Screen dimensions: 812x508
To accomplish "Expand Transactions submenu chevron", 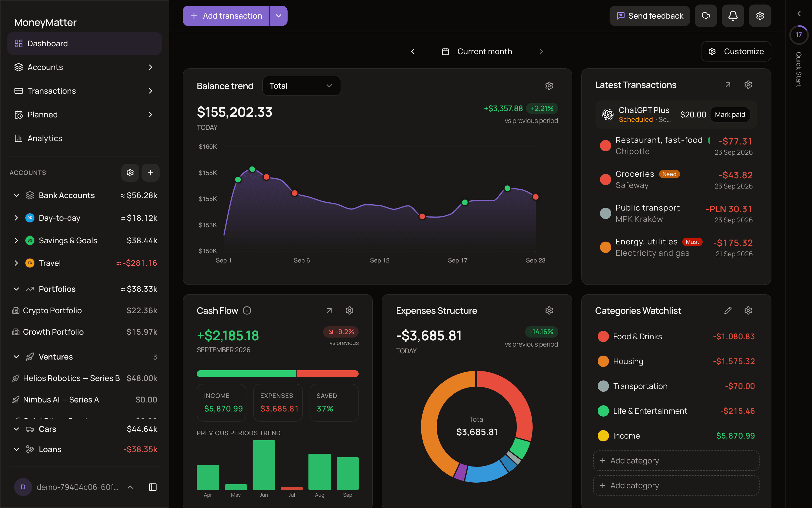I will (x=150, y=91).
